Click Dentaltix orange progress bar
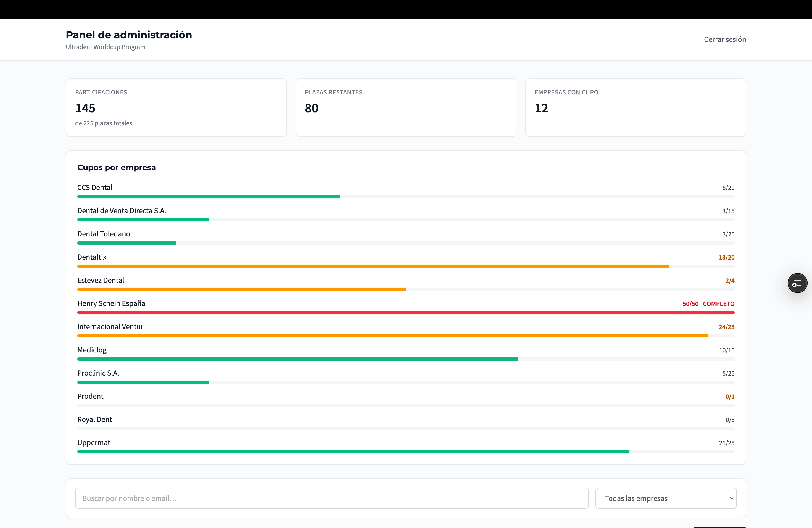Viewport: 812px width, 528px height. pyautogui.click(x=406, y=266)
